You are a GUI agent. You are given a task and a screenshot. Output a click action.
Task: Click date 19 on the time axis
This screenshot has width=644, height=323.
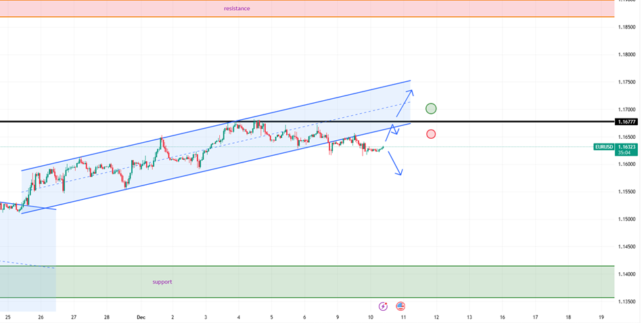pyautogui.click(x=601, y=317)
